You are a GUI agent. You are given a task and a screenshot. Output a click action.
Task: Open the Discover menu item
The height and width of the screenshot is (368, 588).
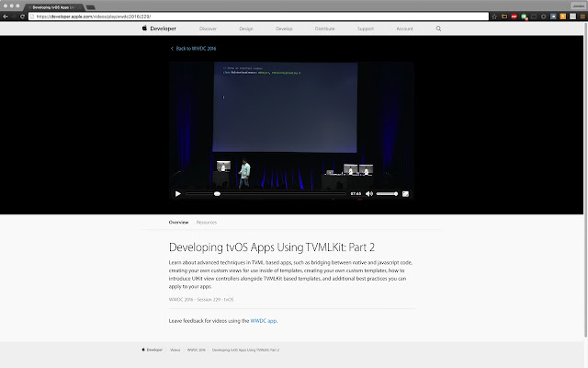click(208, 29)
